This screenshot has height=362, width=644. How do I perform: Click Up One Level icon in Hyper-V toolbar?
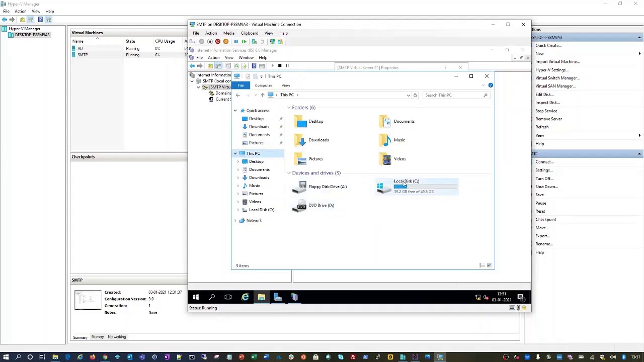[22, 20]
